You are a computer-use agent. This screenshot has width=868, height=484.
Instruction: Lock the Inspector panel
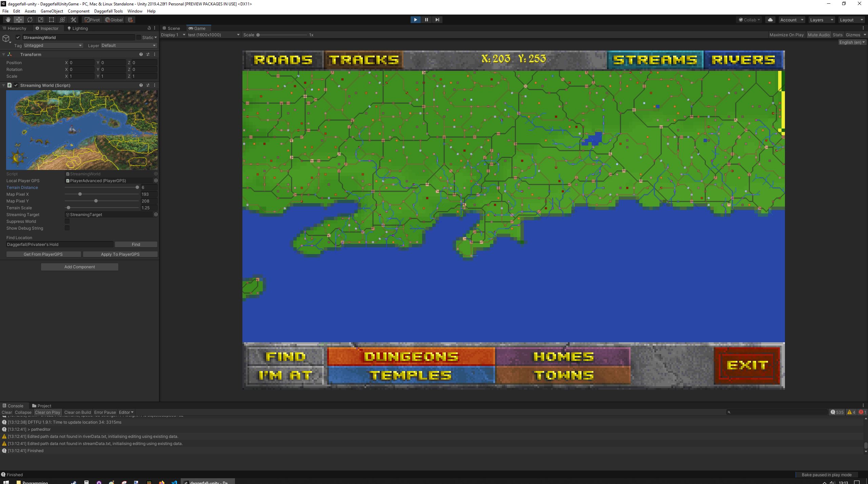[x=149, y=28]
